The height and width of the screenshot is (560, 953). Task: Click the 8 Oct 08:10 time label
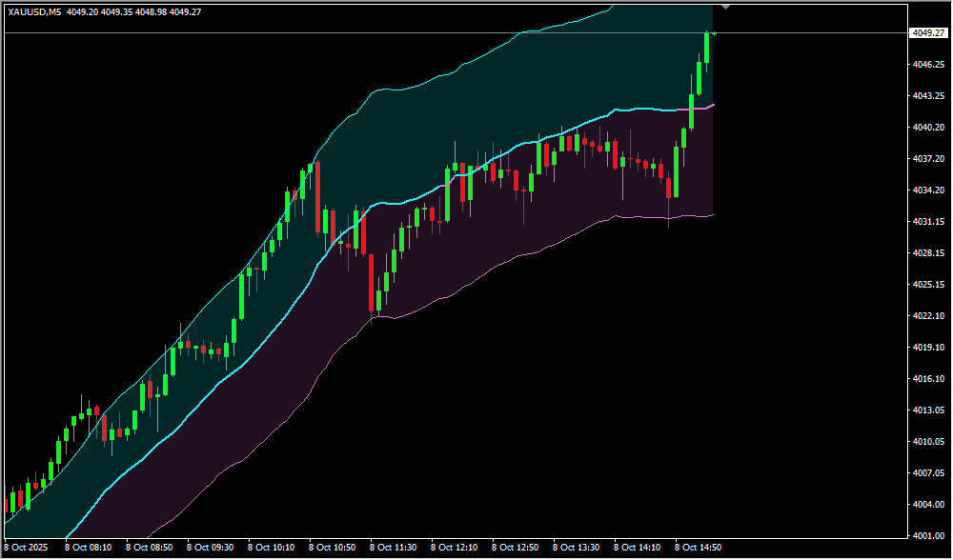tap(89, 548)
